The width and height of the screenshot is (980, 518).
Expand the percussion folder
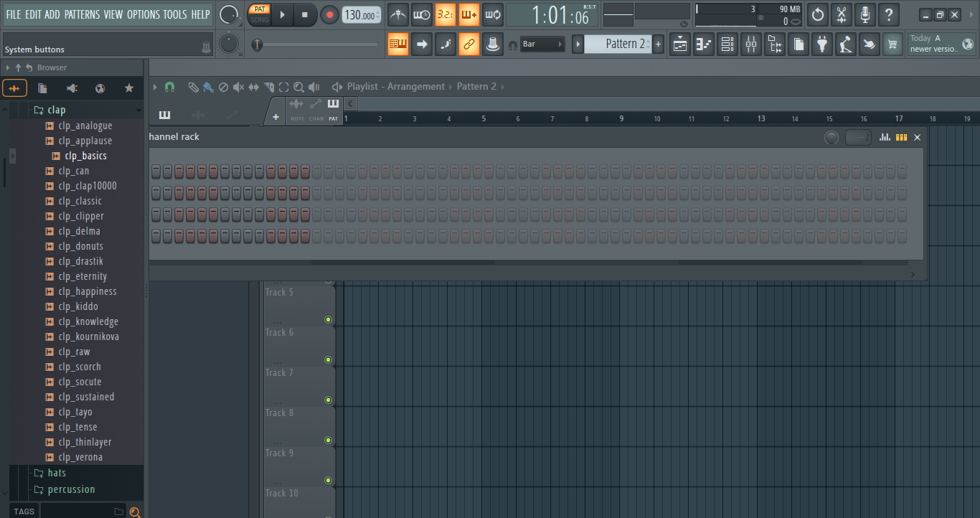(x=70, y=489)
